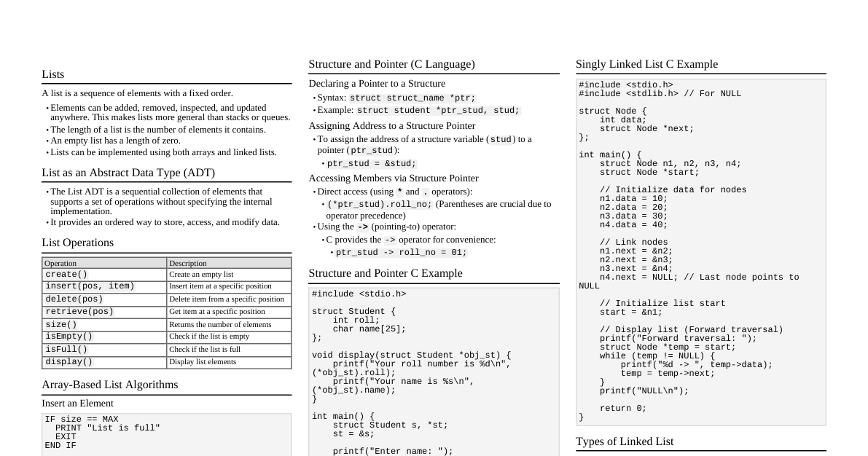Screen dimensions: 868x456
Task: Select the "Insert an Element" subheading
Action: click(x=77, y=404)
